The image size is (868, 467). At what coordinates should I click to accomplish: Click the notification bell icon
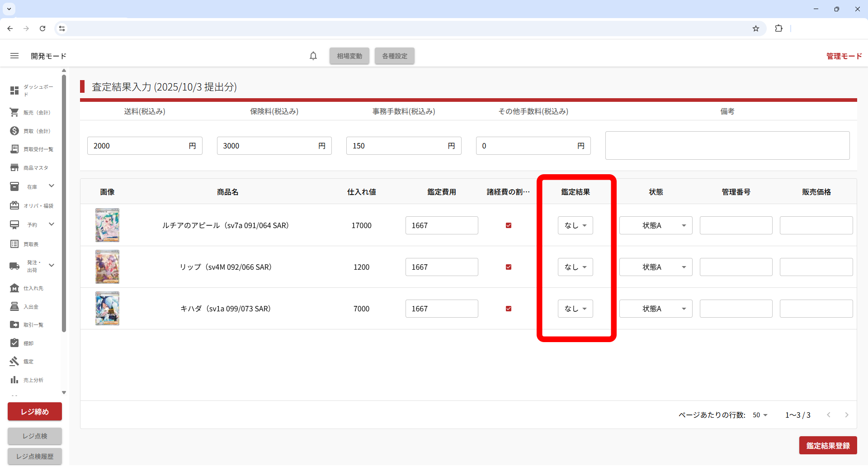coord(313,56)
